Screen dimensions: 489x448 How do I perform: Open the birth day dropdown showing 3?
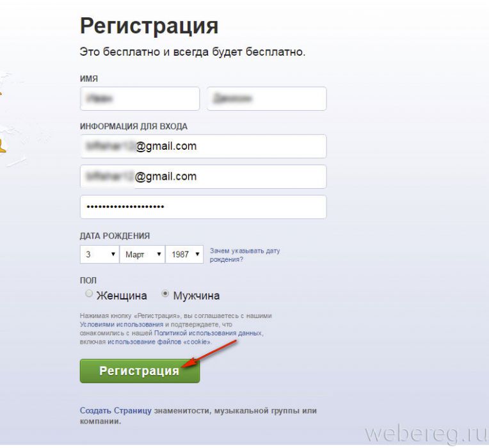[99, 254]
